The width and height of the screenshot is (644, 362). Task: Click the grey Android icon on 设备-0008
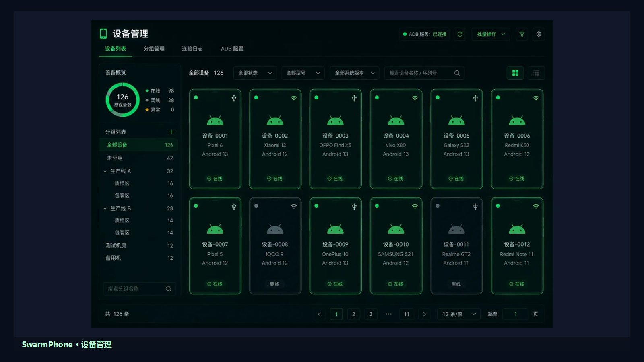click(x=275, y=229)
